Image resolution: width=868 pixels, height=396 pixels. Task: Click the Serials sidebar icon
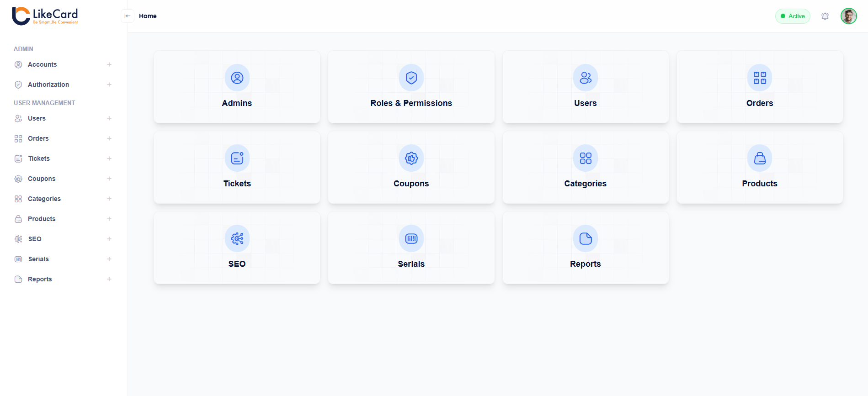pos(18,259)
